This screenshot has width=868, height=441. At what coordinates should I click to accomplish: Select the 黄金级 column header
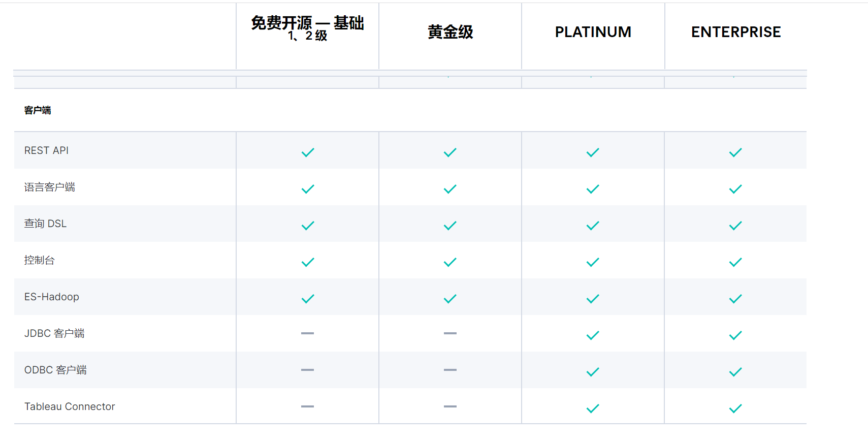point(450,32)
